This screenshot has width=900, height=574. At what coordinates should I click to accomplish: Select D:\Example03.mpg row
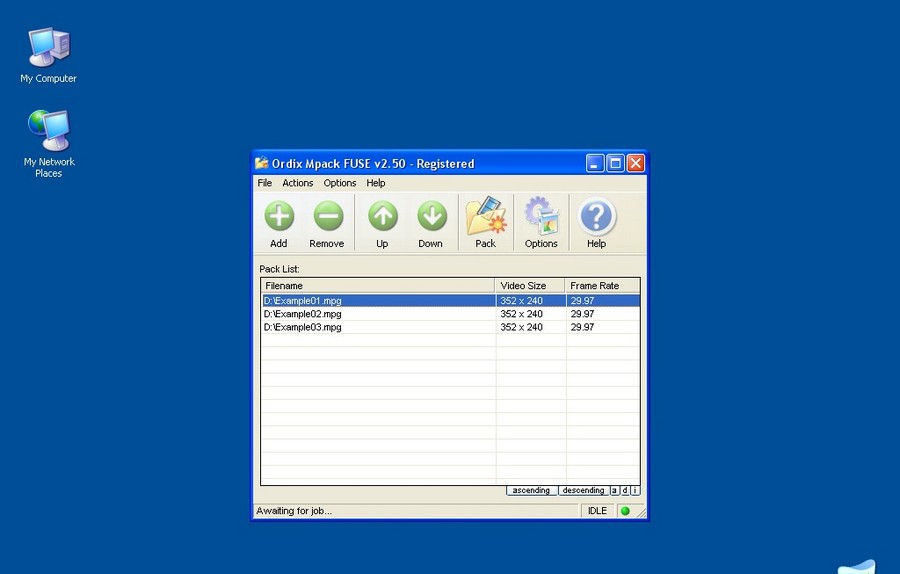pos(451,327)
